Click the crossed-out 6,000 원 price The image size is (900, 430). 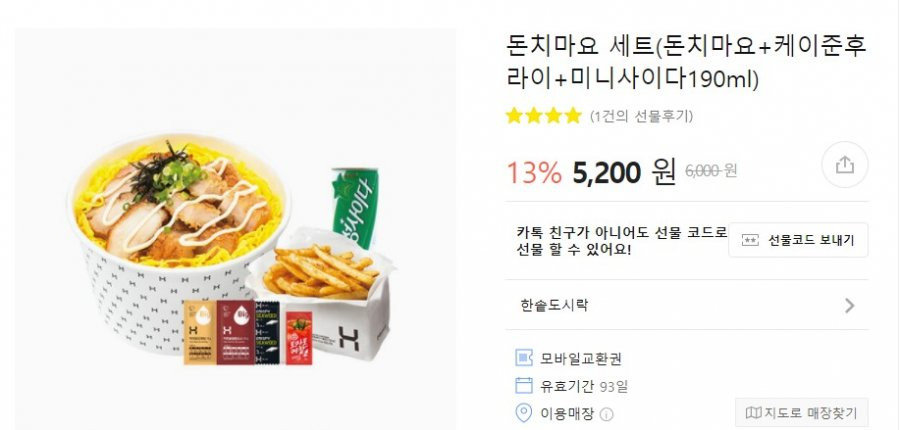[711, 171]
